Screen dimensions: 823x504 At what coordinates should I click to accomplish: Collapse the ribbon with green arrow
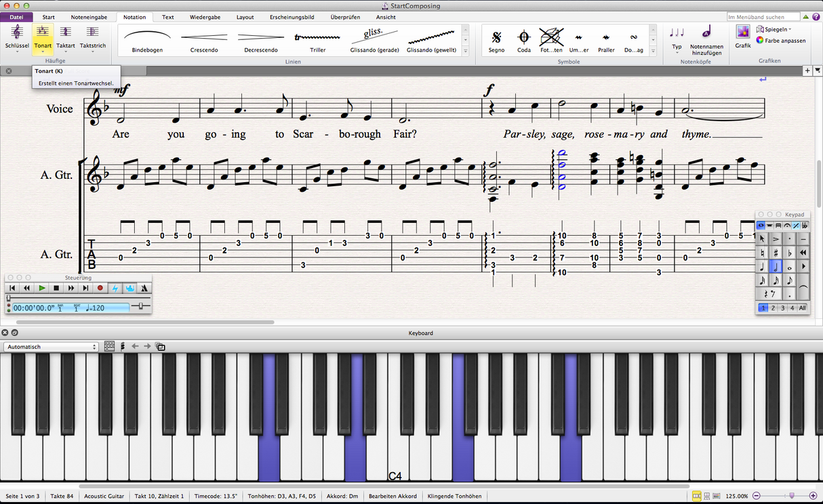coord(807,17)
